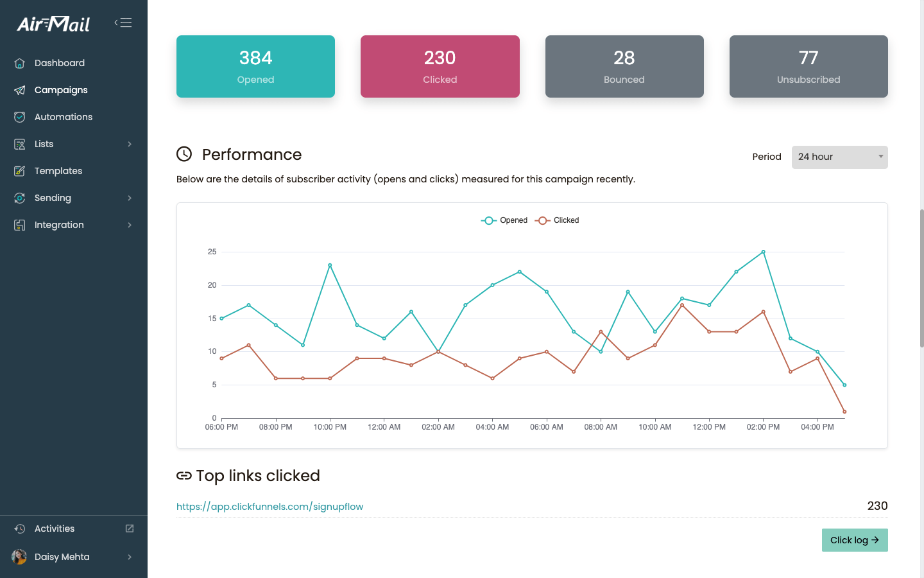Toggle the Opened series in chart legend
924x578 pixels.
point(504,220)
